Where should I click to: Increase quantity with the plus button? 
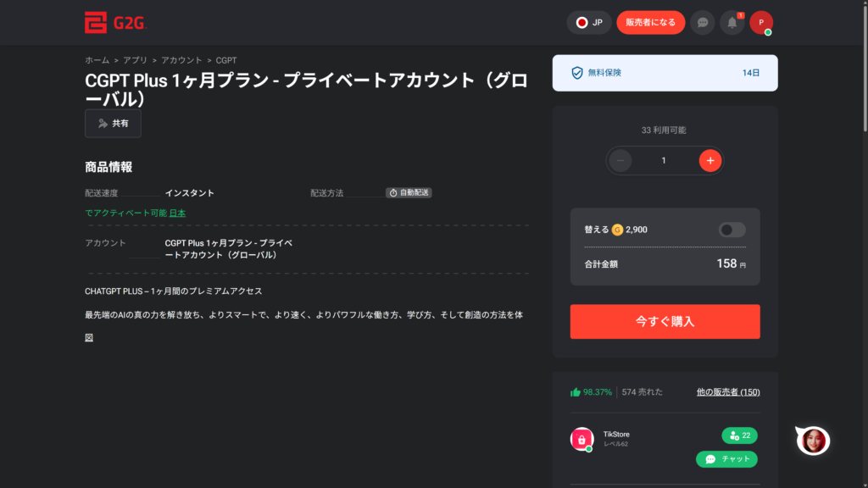point(710,160)
